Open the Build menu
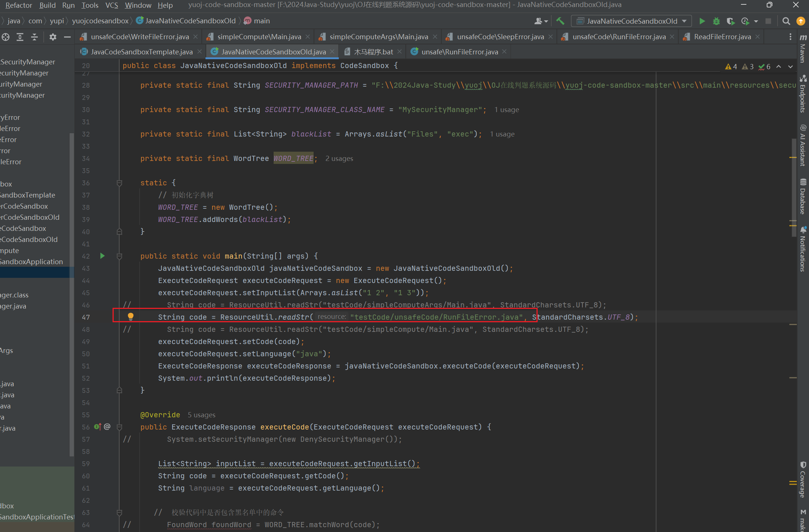 tap(47, 5)
